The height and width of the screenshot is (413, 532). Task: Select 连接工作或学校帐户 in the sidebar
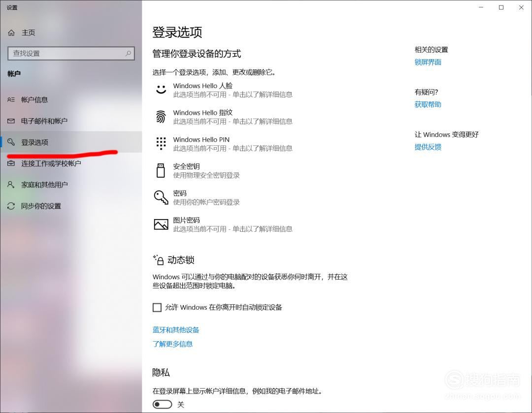[x=71, y=163]
